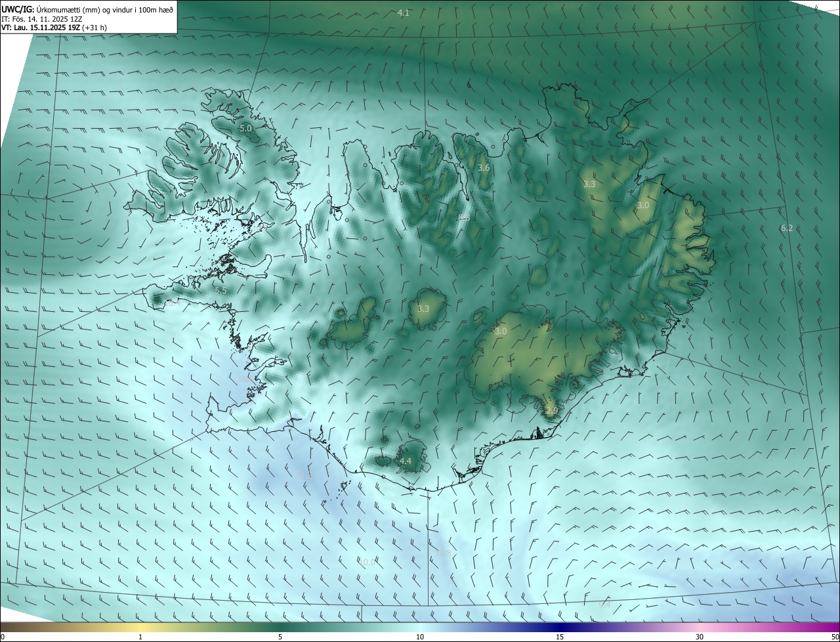This screenshot has width=840, height=642.
Task: Click the 5.0 value on the Westfjords
Action: click(245, 129)
